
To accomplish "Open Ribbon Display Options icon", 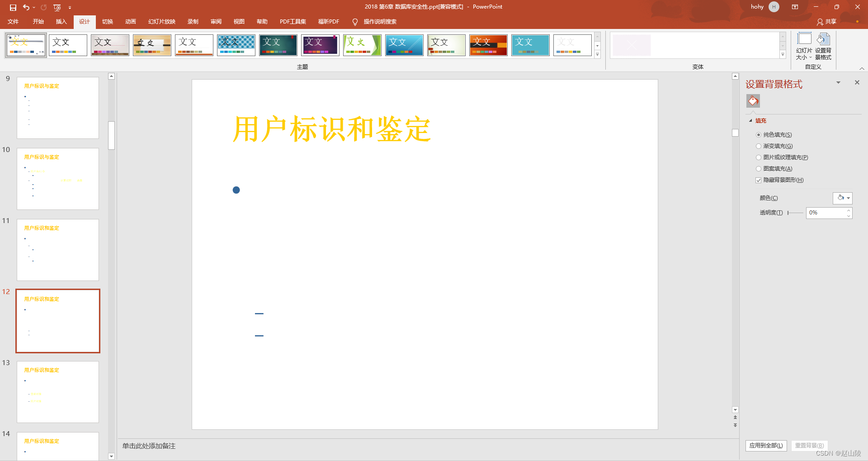I will pos(795,7).
